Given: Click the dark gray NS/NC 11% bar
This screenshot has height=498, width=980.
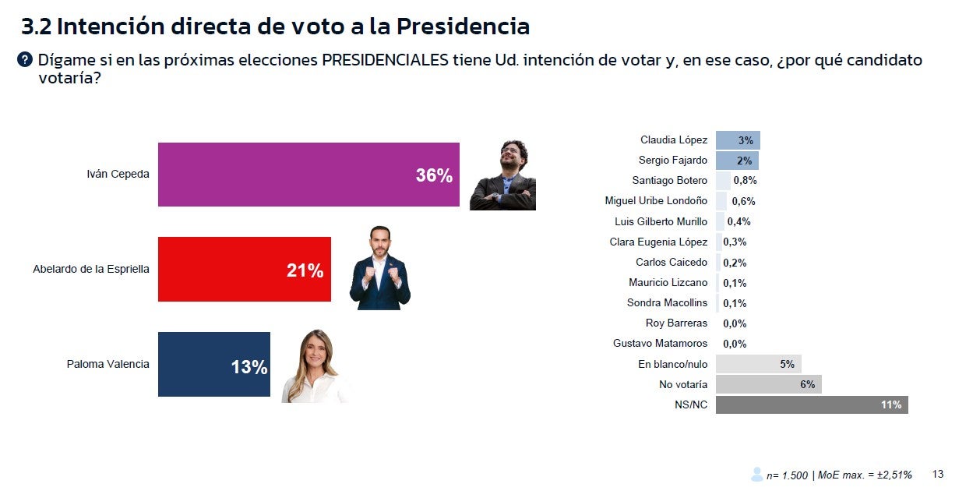Looking at the screenshot, I should 811,404.
